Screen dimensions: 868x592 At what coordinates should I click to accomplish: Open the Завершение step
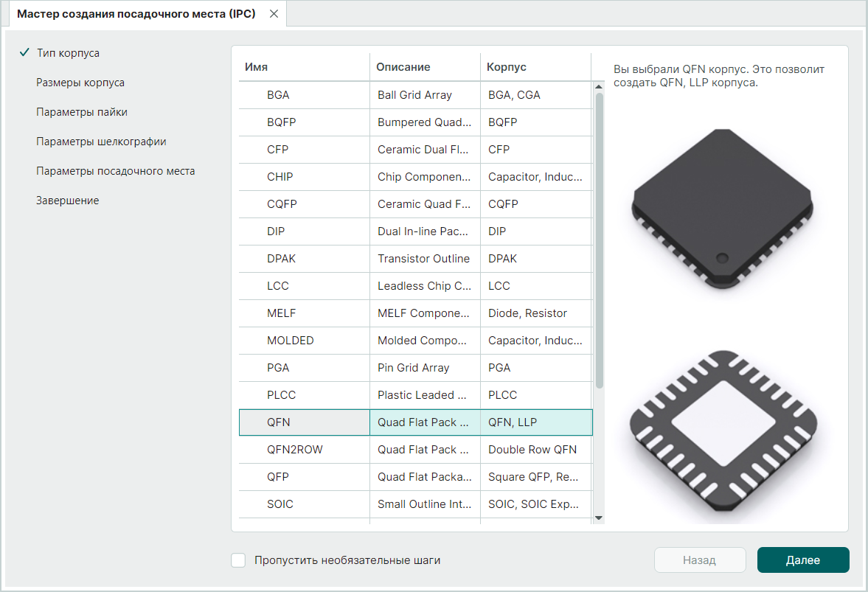point(68,201)
